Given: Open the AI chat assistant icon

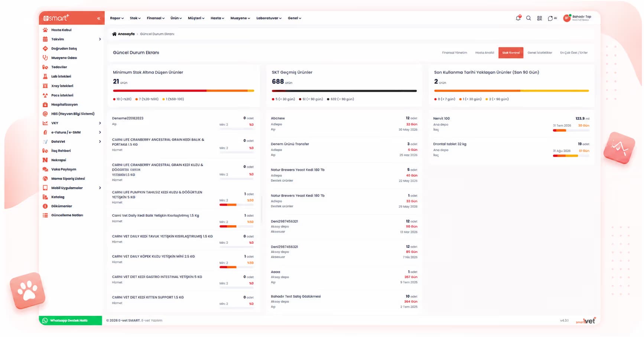Looking at the screenshot, I should (552, 18).
